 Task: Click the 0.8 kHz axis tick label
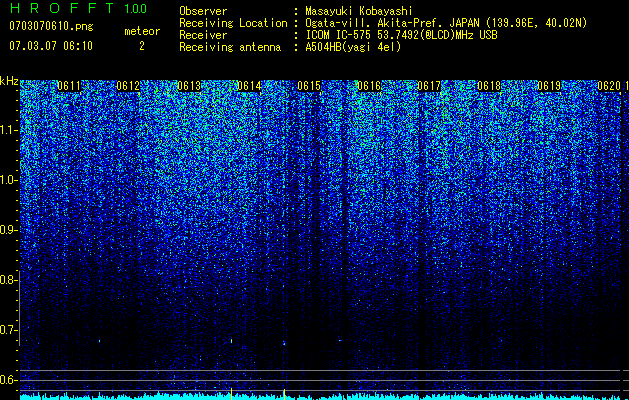click(8, 280)
